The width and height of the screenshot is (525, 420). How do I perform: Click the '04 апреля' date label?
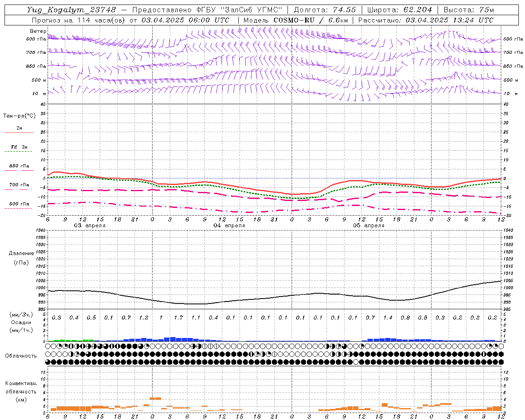point(229,226)
